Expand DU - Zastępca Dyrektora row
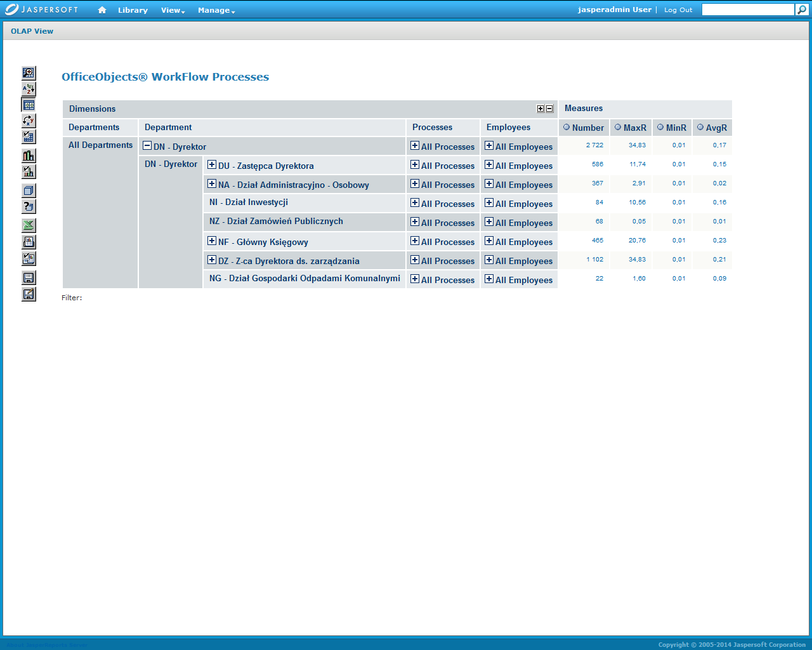This screenshot has width=812, height=650. tap(212, 164)
